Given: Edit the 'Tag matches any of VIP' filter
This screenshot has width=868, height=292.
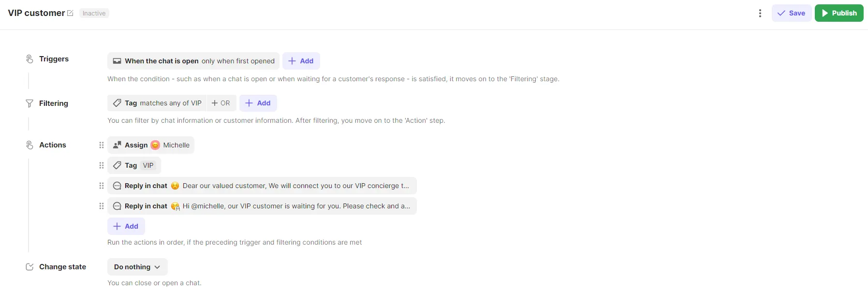Looking at the screenshot, I should [x=158, y=103].
